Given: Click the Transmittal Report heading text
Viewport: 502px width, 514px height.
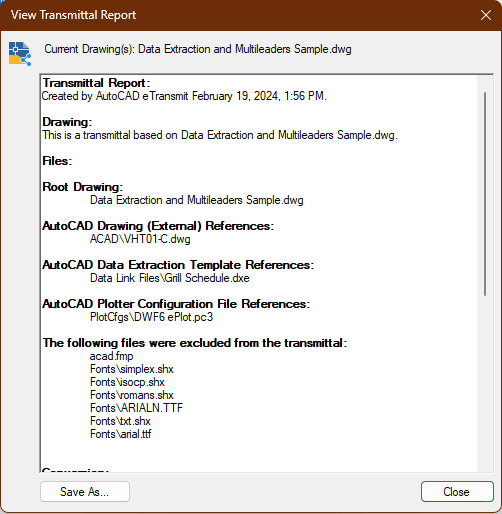Looking at the screenshot, I should point(96,83).
